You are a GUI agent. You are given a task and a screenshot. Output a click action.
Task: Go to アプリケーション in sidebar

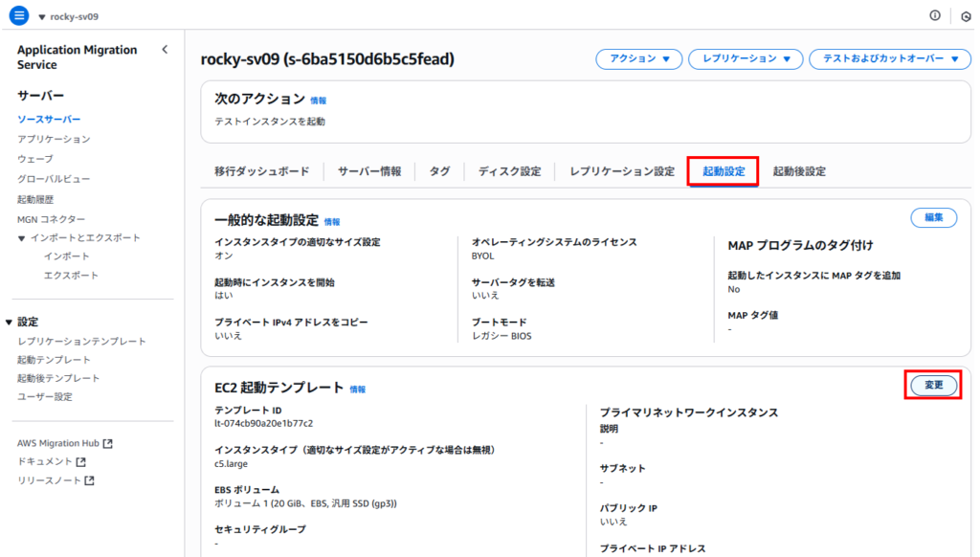click(54, 139)
